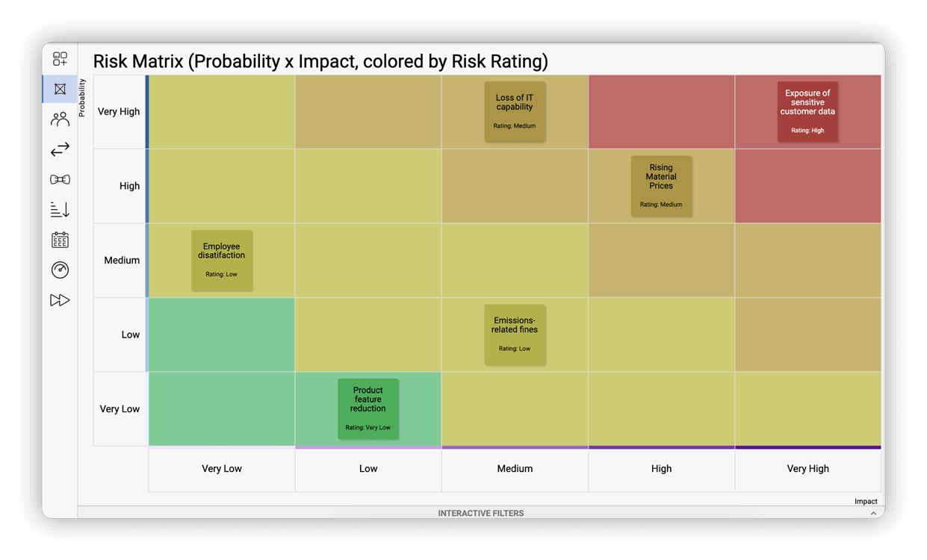The width and height of the screenshot is (927, 560).
Task: Open the gauge dashboard icon
Action: 60,270
